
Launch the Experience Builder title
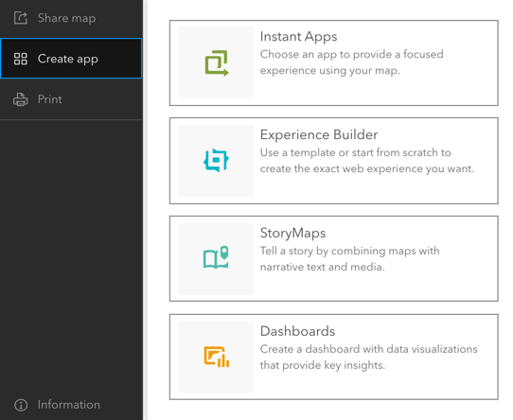[x=319, y=134]
